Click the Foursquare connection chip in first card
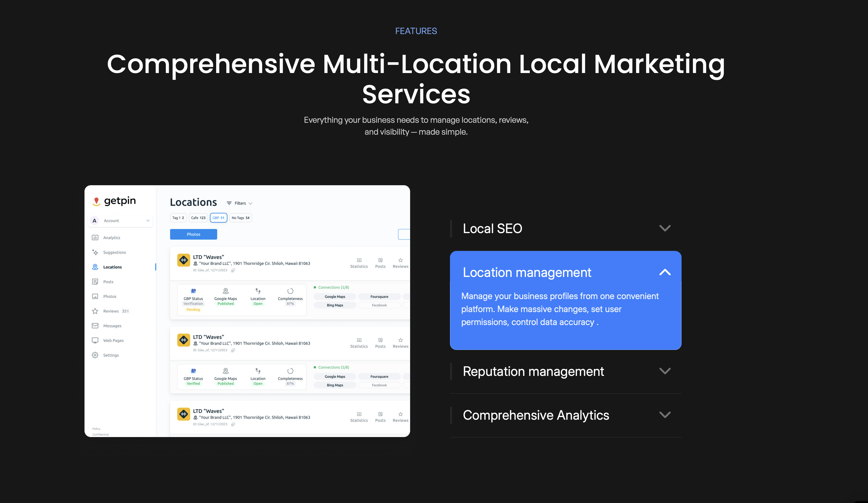 (379, 297)
